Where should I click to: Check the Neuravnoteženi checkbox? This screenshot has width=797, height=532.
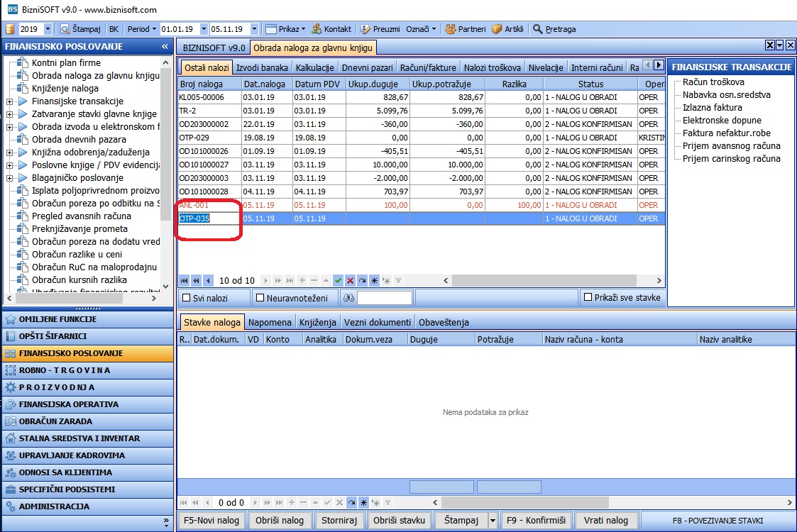tap(260, 298)
